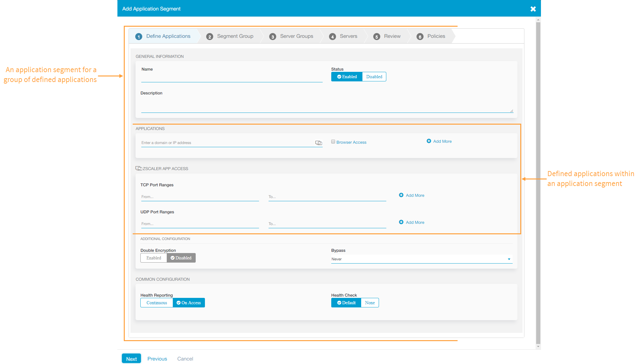Screen dimensions: 638x364
Task: Click TCP Port Ranges Add More plus icon
Action: point(401,195)
